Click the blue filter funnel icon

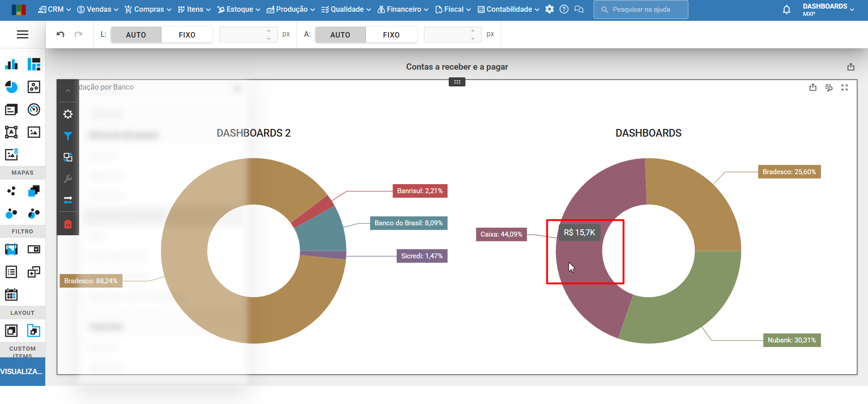68,136
